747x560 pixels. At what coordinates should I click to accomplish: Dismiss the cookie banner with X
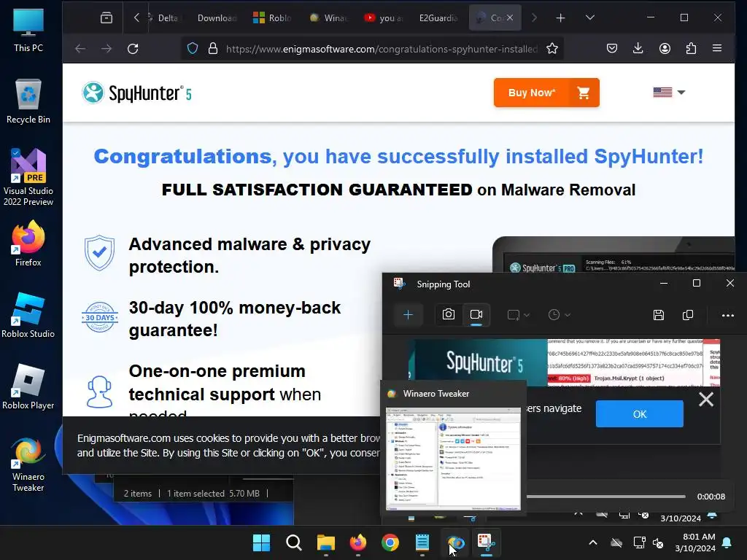pyautogui.click(x=706, y=399)
